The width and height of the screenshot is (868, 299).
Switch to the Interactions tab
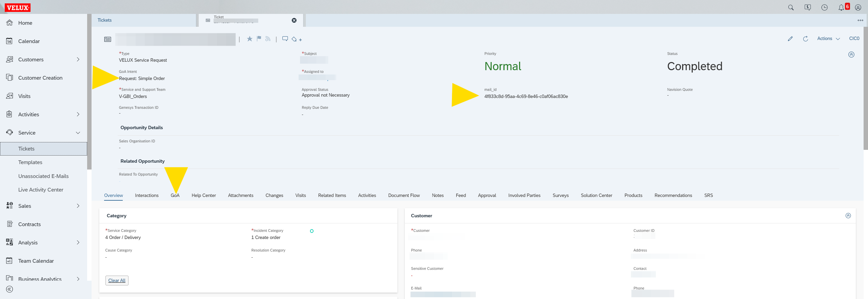[x=146, y=195]
